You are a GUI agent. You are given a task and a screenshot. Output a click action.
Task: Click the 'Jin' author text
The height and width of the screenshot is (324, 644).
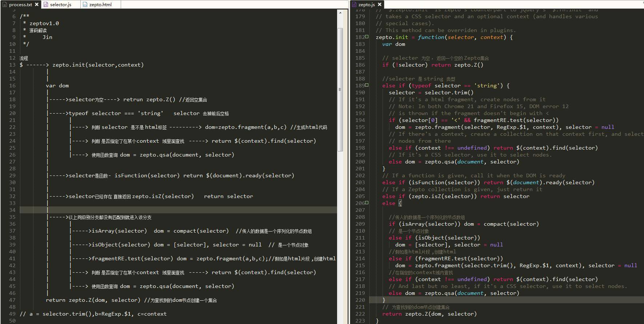47,37
